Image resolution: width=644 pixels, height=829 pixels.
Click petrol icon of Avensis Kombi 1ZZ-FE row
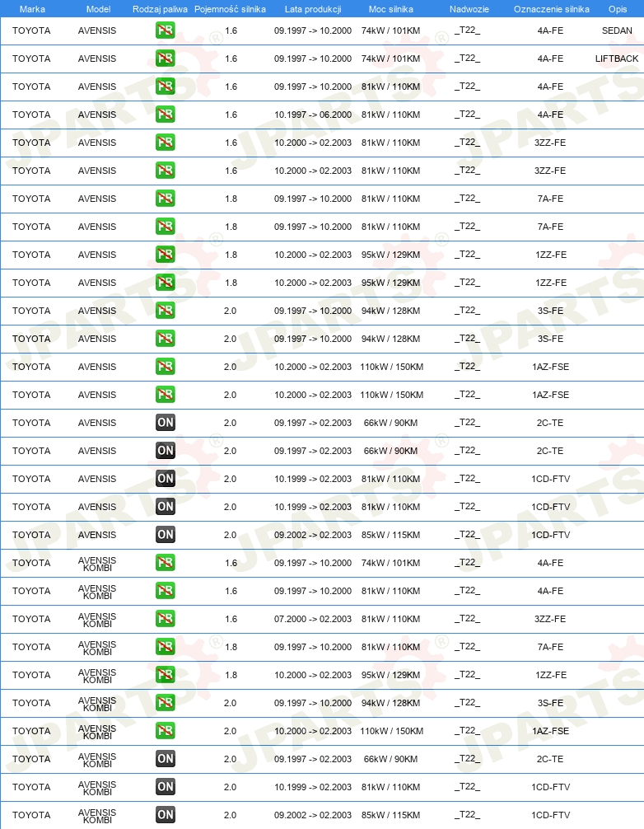click(166, 675)
